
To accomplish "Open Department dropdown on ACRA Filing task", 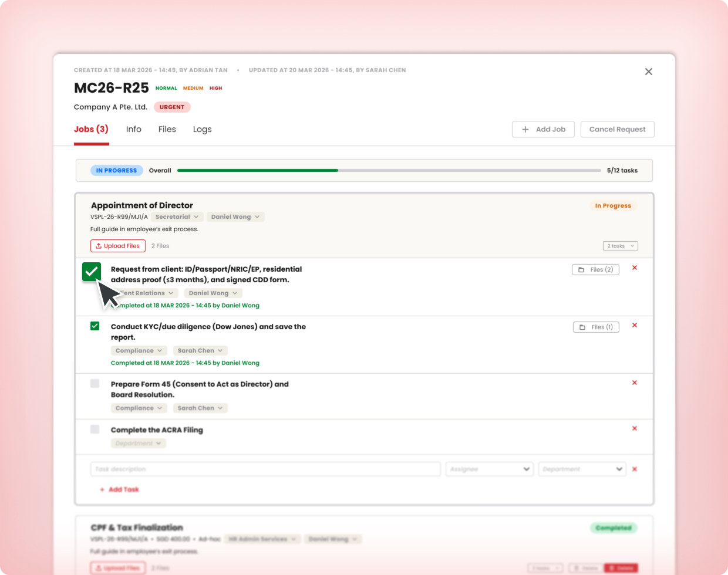I will [x=139, y=443].
